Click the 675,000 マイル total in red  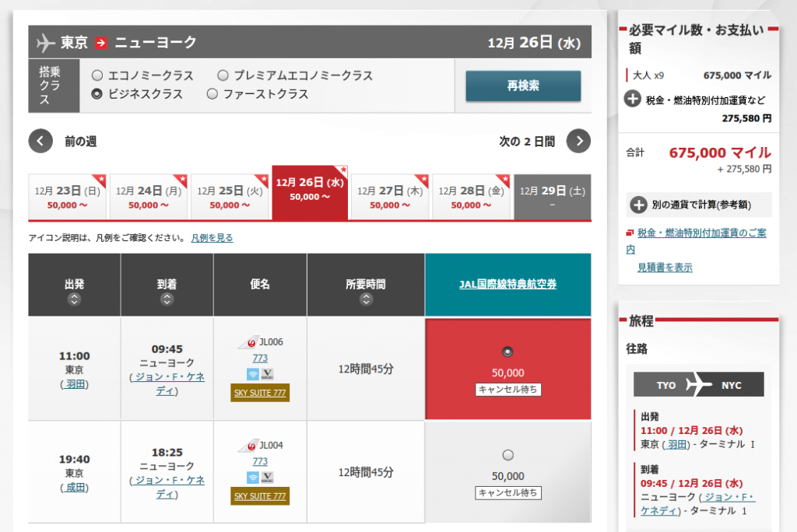tap(720, 152)
